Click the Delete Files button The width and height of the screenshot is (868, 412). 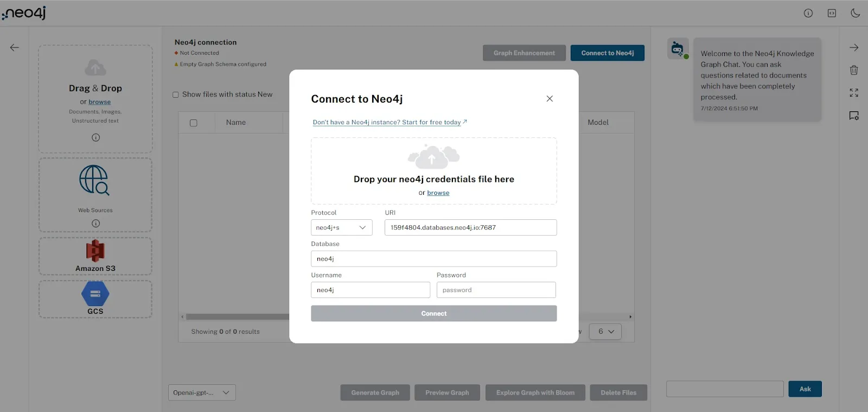coord(618,392)
